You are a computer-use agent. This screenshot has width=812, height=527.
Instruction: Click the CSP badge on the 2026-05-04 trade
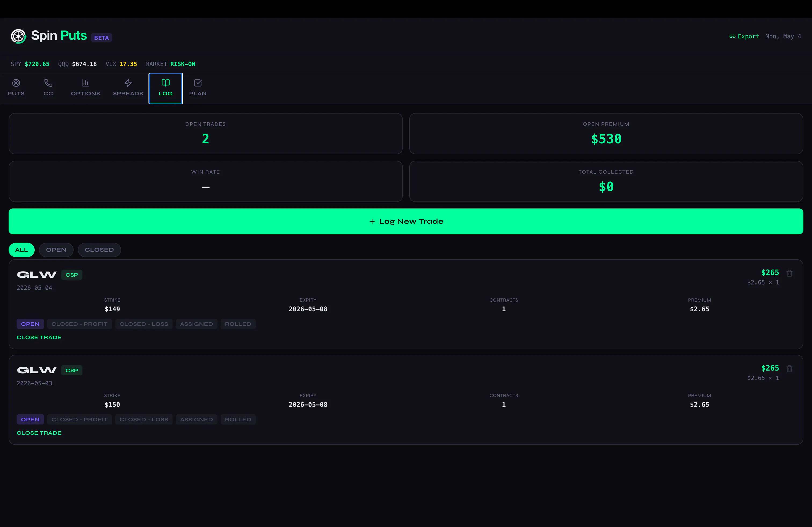72,275
